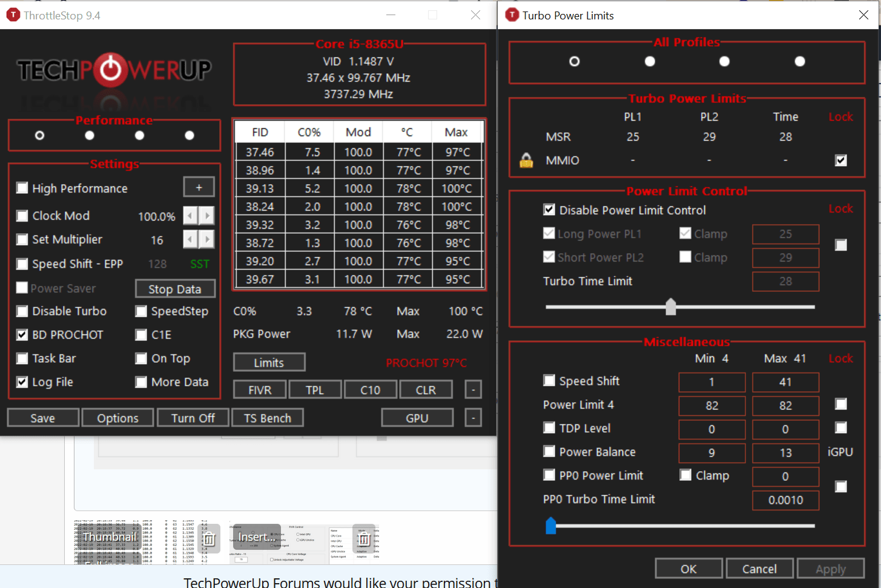This screenshot has width=881, height=588.
Task: Apply the turbo power limit changes
Action: [831, 568]
